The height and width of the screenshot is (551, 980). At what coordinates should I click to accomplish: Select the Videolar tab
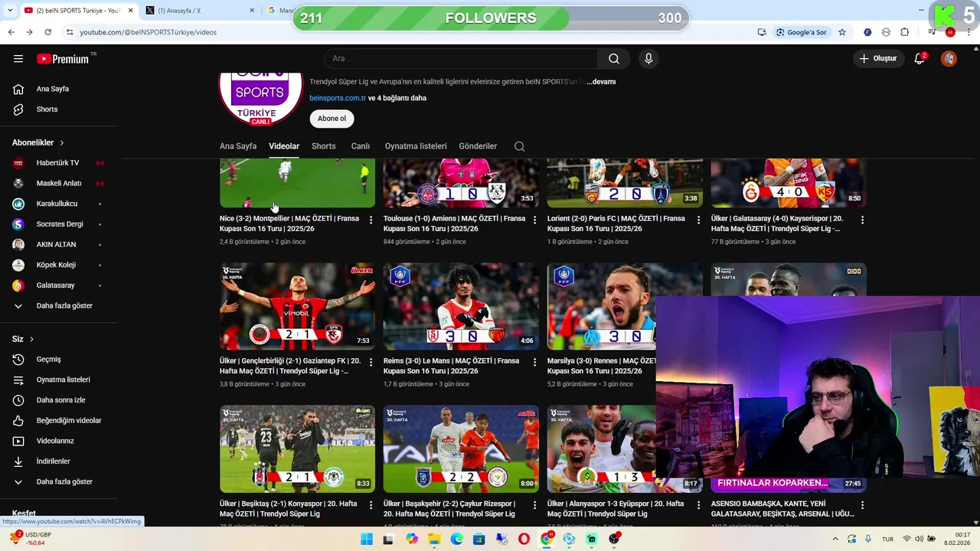[284, 146]
